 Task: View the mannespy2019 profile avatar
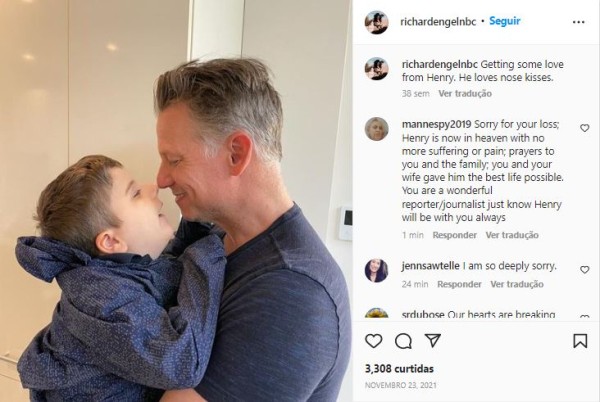(x=377, y=129)
